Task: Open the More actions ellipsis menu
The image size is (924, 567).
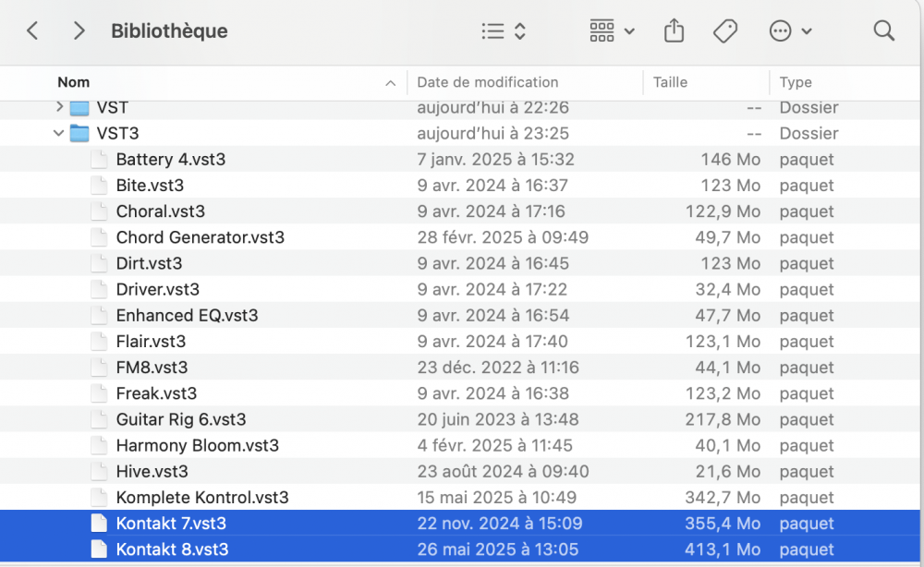Action: coord(790,30)
